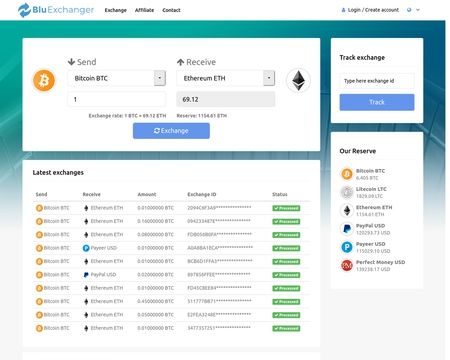Click the Processed badge in the 0.16000000 BTC row
450x360 pixels.
(286, 221)
